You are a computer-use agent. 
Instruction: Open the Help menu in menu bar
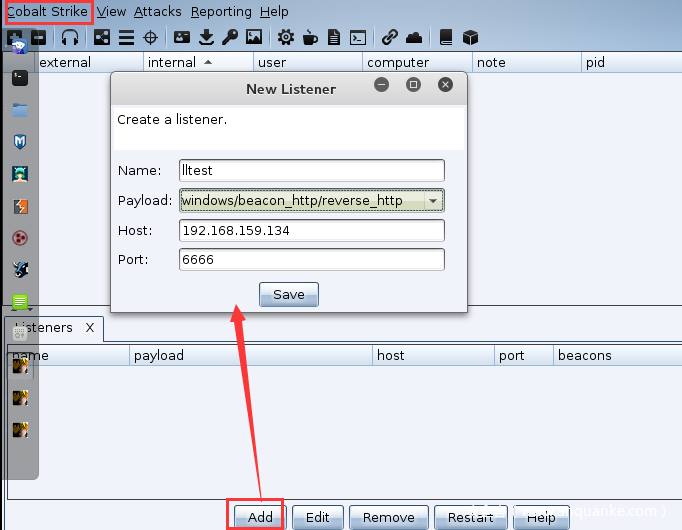(274, 12)
